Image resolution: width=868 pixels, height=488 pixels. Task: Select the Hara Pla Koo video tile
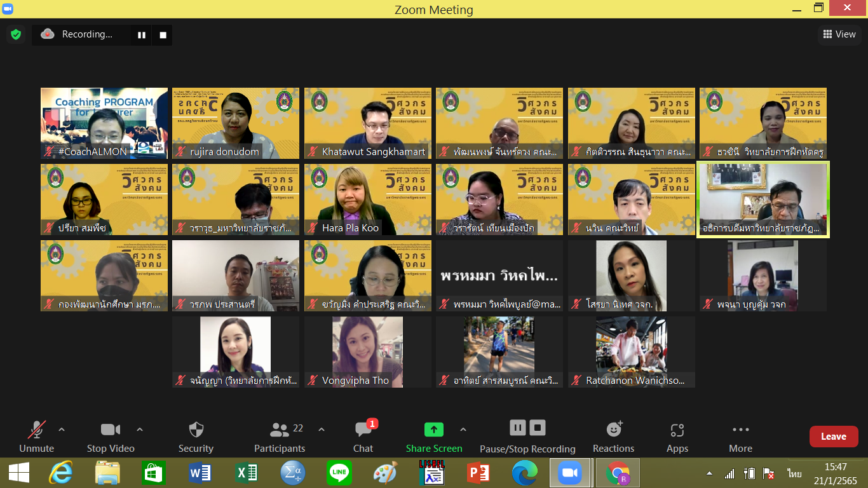click(x=367, y=200)
